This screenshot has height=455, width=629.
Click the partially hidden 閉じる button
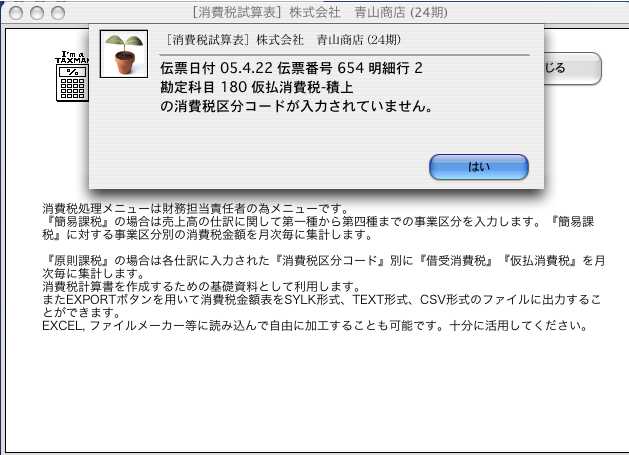[x=572, y=68]
